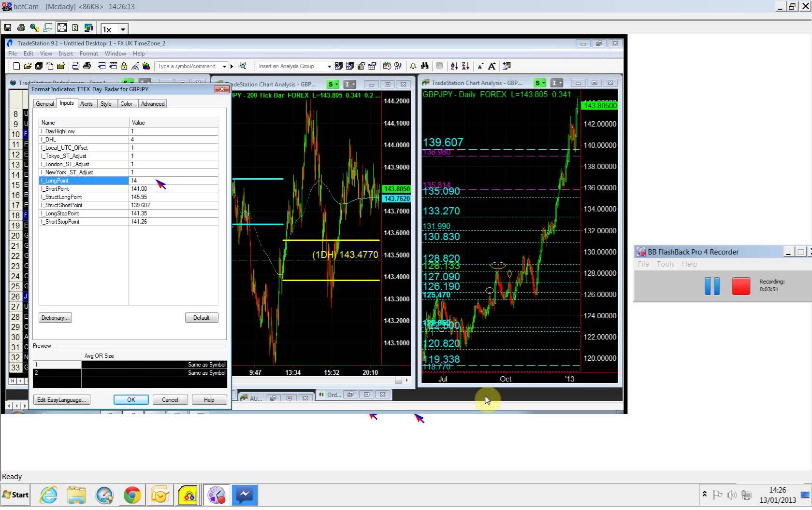The height and width of the screenshot is (510, 812).
Task: Click the floppy disk save icon in hotCam
Action: pos(8,28)
